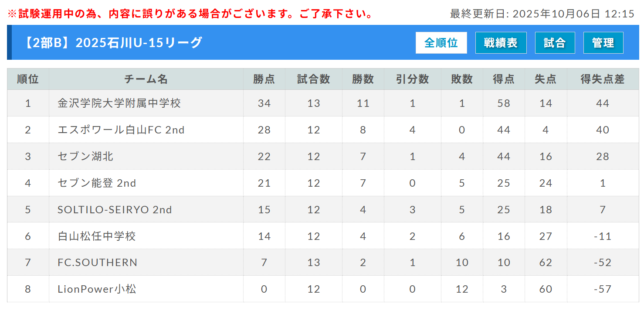This screenshot has height=311, width=644.
Task: Select SOLTILO-SEIRYO 2nd in the standings
Action: pos(115,210)
